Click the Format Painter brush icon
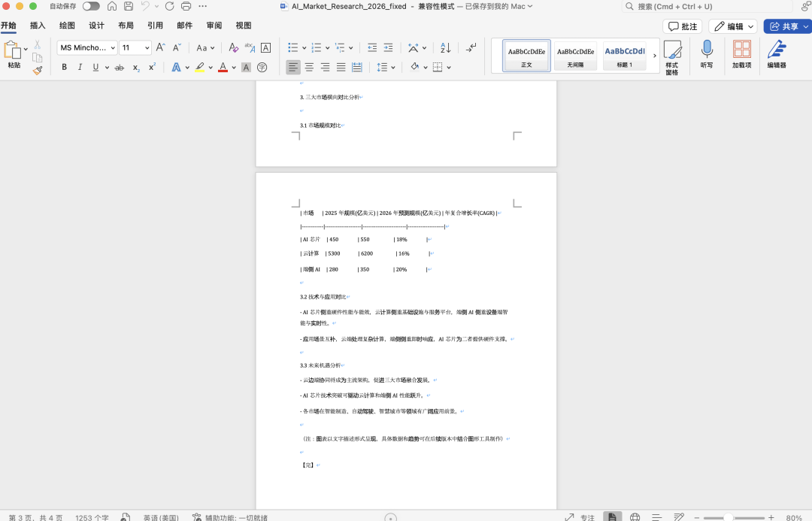 37,70
